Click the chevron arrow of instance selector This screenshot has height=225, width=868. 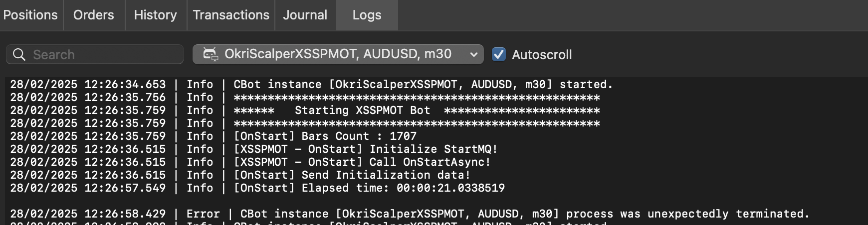click(x=474, y=55)
